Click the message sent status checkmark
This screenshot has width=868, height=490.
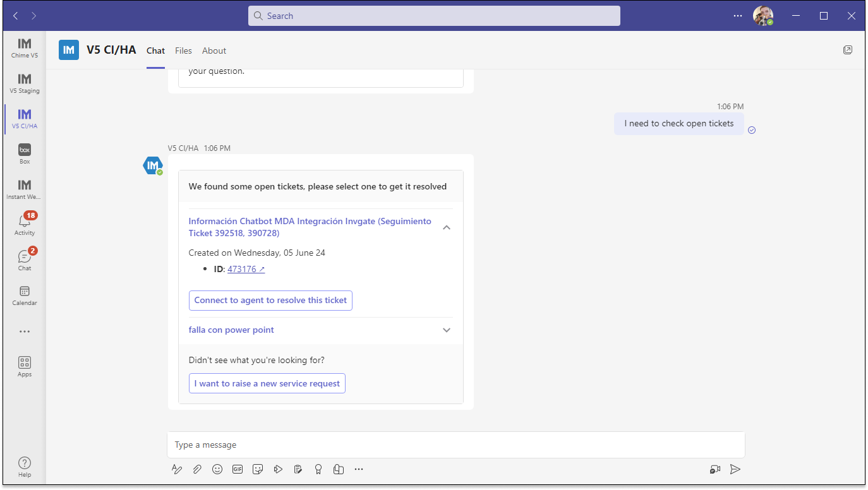coord(752,130)
